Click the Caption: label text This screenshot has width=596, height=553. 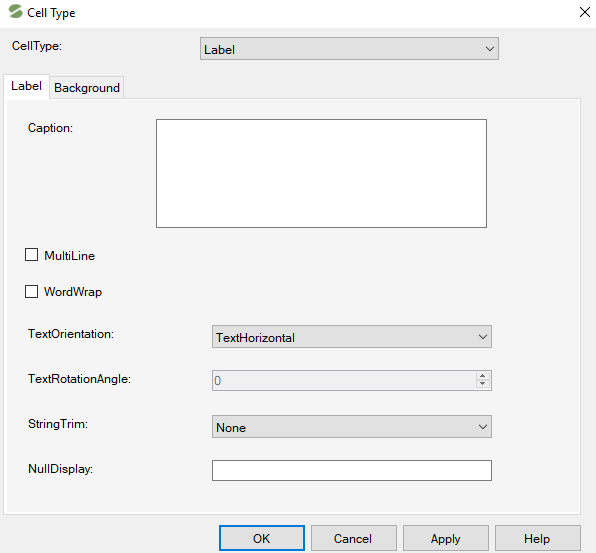click(50, 128)
